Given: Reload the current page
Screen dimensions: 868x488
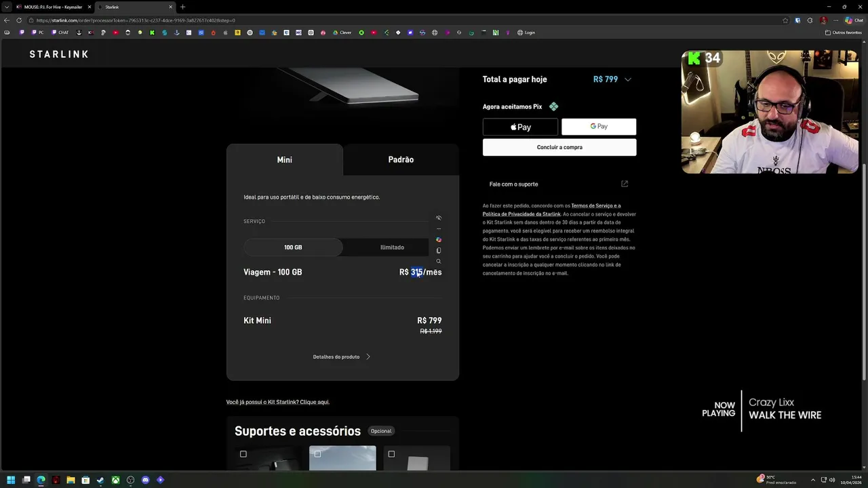Looking at the screenshot, I should (x=19, y=20).
